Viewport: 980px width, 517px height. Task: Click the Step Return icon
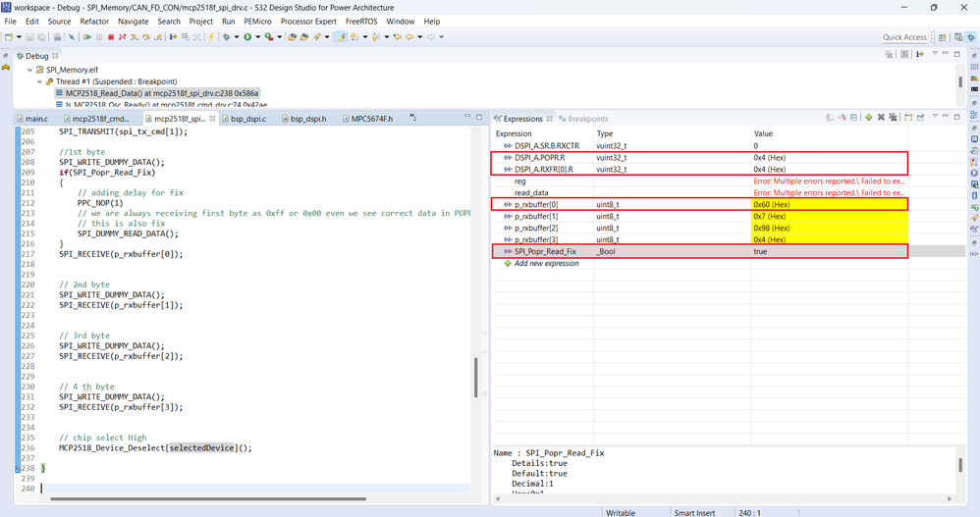pos(158,37)
